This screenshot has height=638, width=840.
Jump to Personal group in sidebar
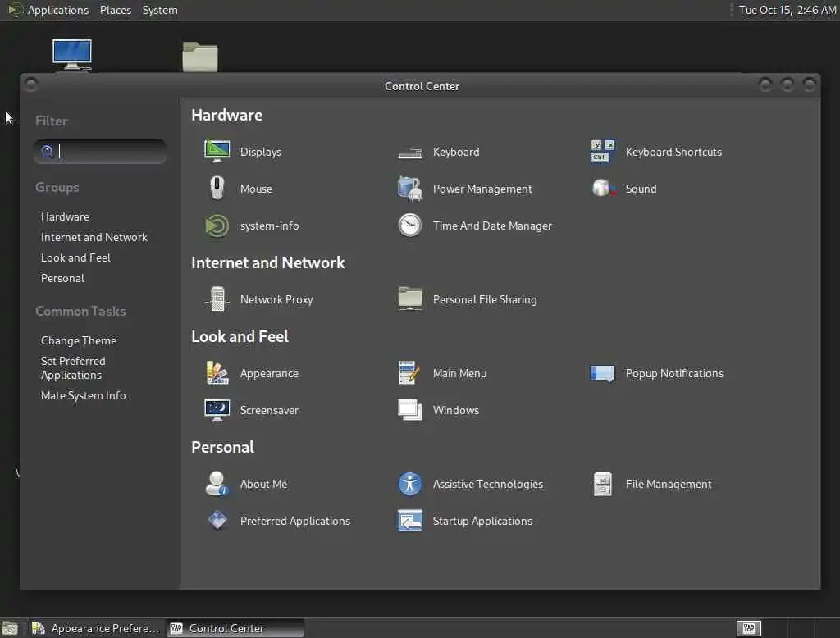click(x=62, y=278)
